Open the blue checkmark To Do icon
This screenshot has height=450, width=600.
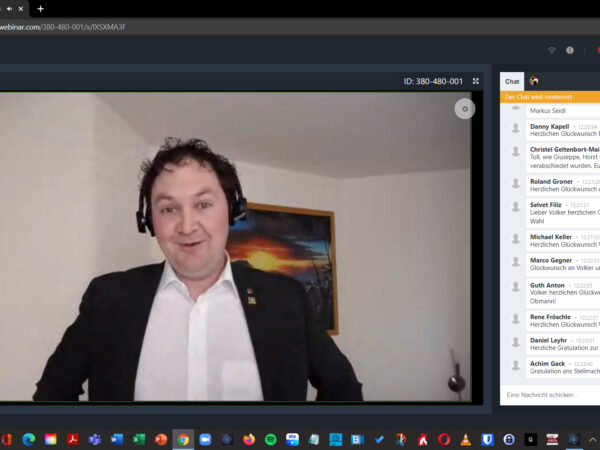pos(379,439)
